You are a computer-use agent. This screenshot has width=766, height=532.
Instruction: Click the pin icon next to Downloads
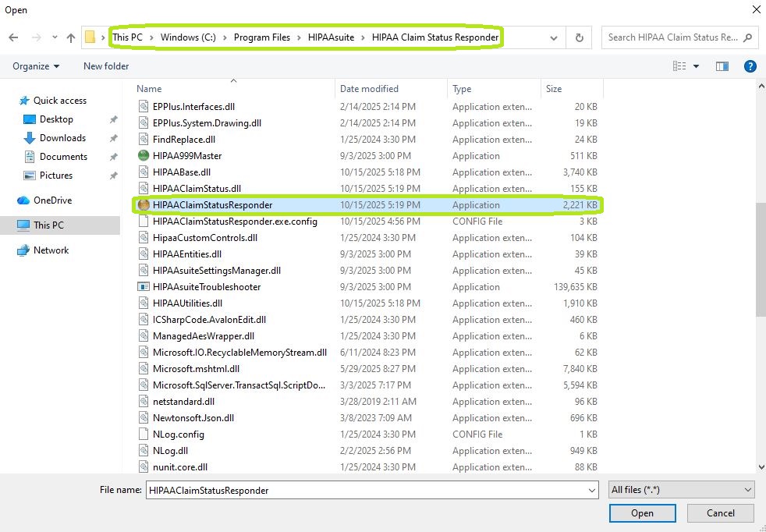pos(113,138)
